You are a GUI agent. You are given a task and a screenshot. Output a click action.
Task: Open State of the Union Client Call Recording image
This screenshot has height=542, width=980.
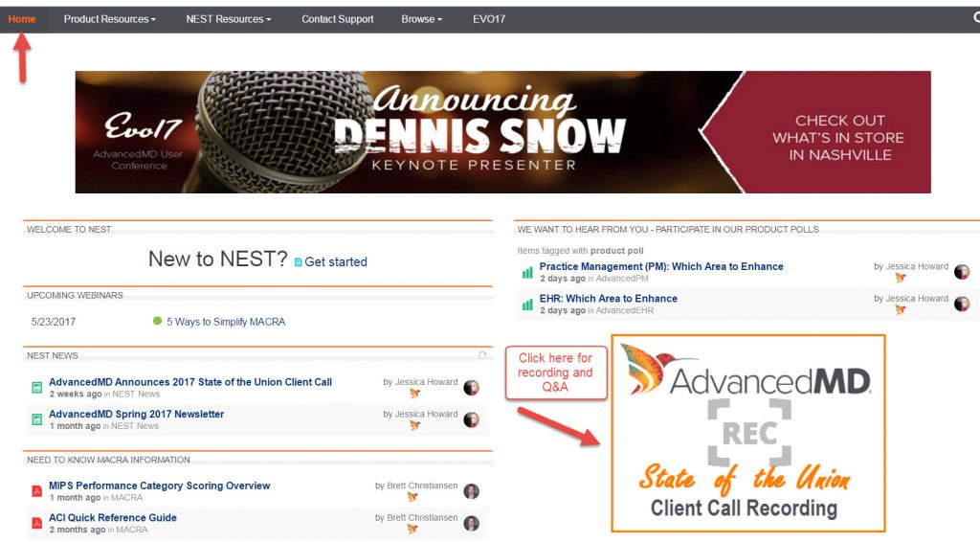click(x=748, y=433)
